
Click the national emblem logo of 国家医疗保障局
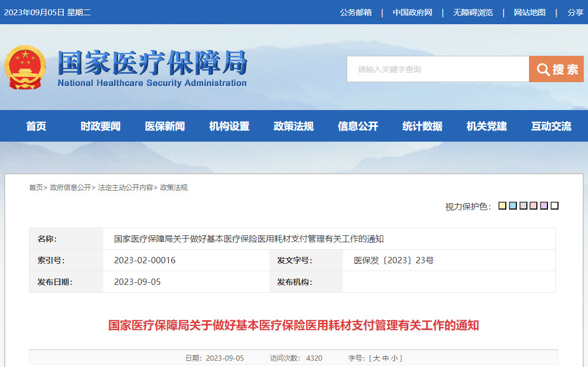pos(24,67)
